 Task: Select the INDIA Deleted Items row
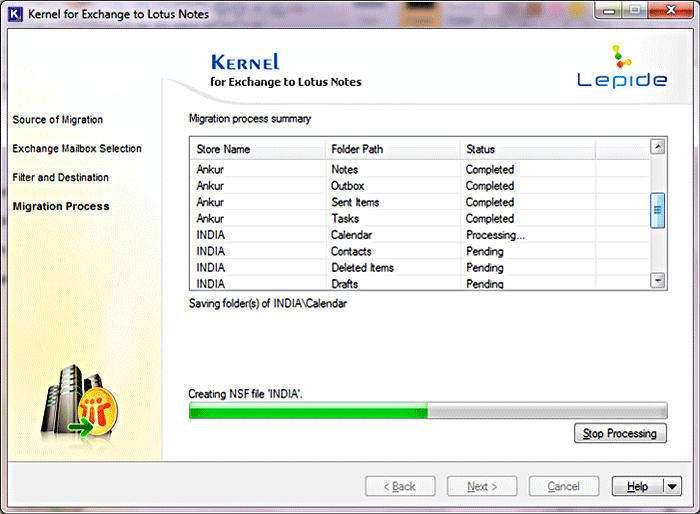point(420,267)
